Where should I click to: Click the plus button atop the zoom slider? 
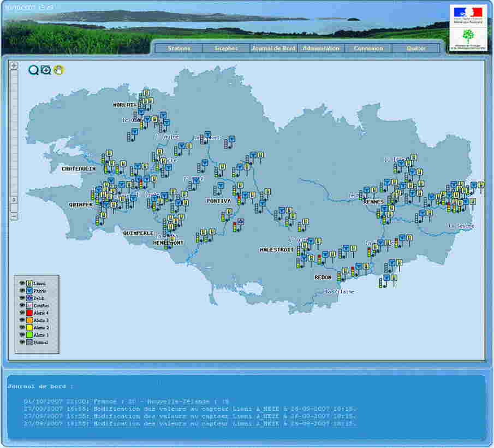pos(14,66)
